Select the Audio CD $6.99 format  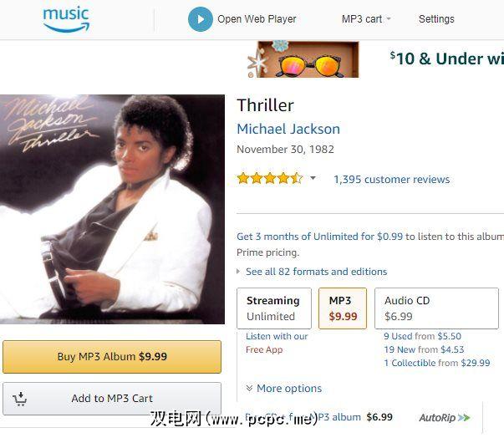click(436, 308)
